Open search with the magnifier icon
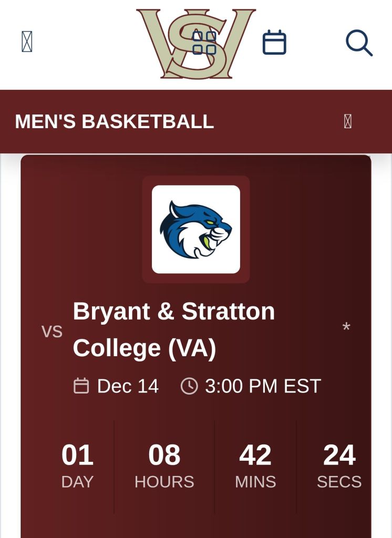 pyautogui.click(x=359, y=43)
